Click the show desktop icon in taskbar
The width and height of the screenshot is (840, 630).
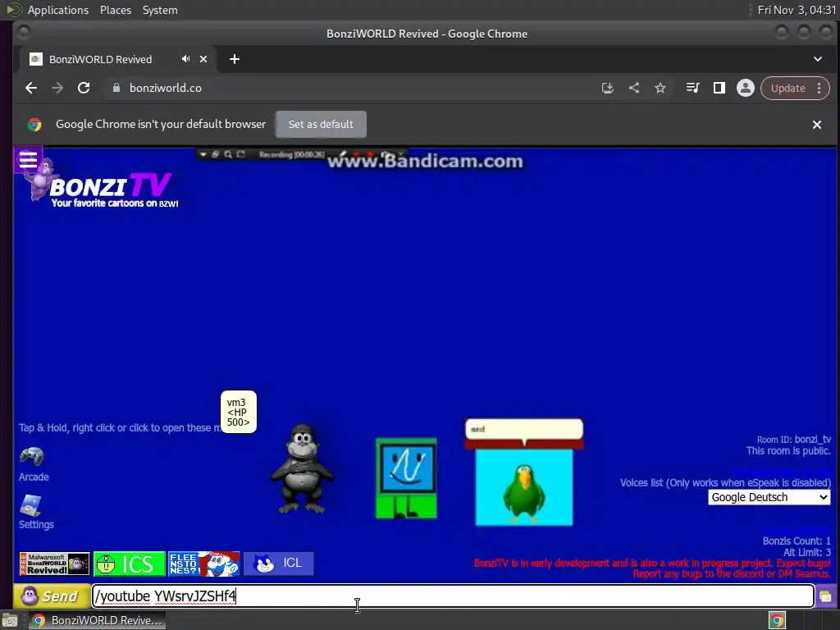10,620
